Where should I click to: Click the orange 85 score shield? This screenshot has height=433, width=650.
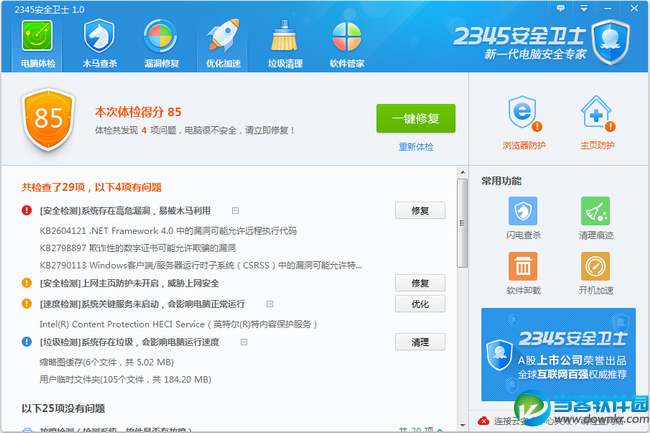click(49, 119)
